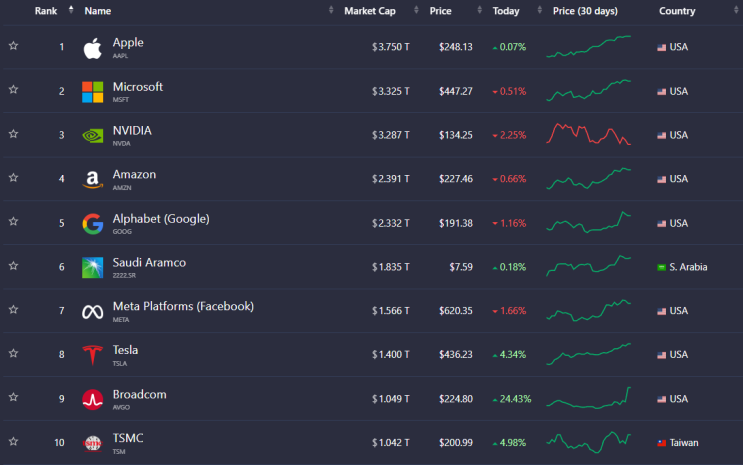Viewport: 743px width, 465px height.
Task: Sort the list by Rank header
Action: tap(46, 11)
